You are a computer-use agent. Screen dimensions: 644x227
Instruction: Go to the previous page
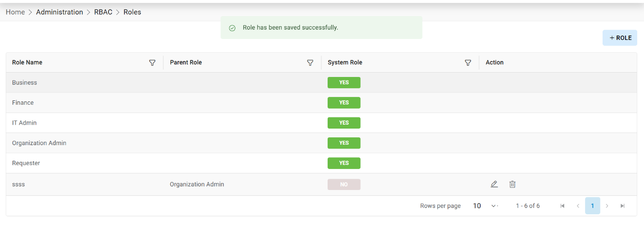(578, 206)
